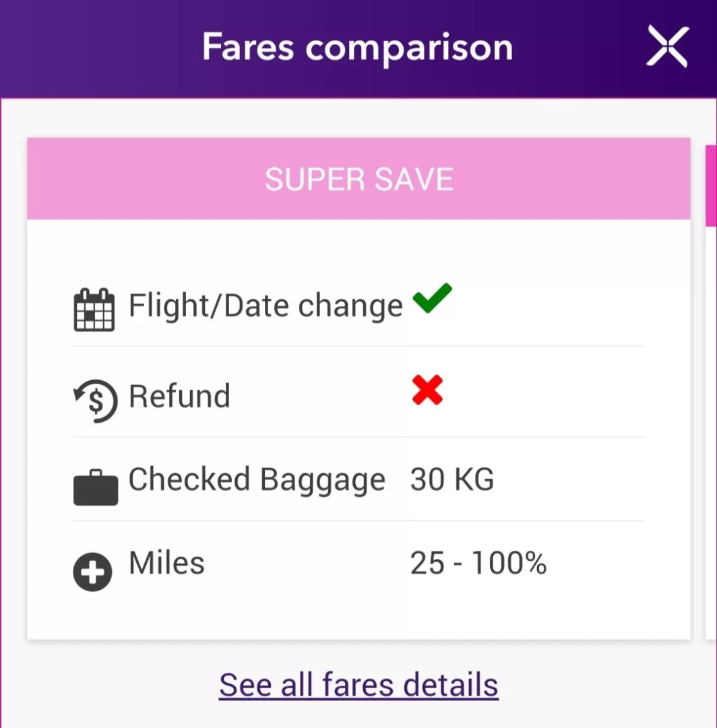This screenshot has width=717, height=728.
Task: Tap the Checked Baggage label
Action: click(x=257, y=480)
